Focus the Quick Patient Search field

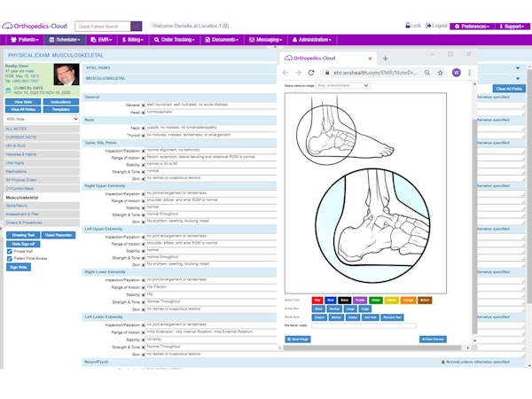[103, 26]
